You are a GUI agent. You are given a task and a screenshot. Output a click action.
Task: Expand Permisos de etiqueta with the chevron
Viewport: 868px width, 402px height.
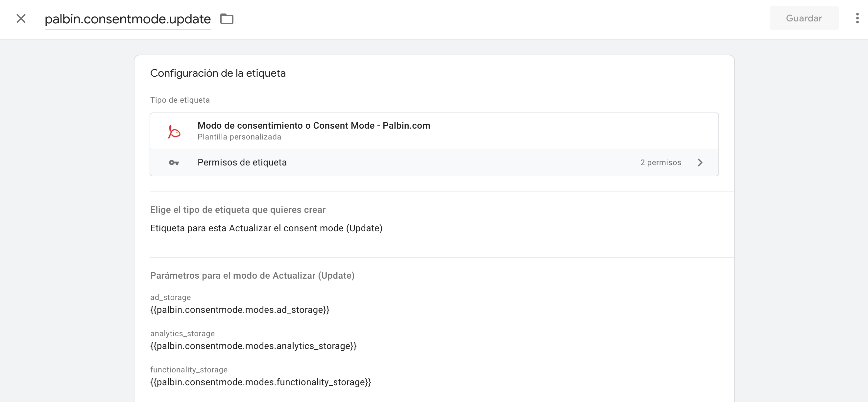[700, 163]
